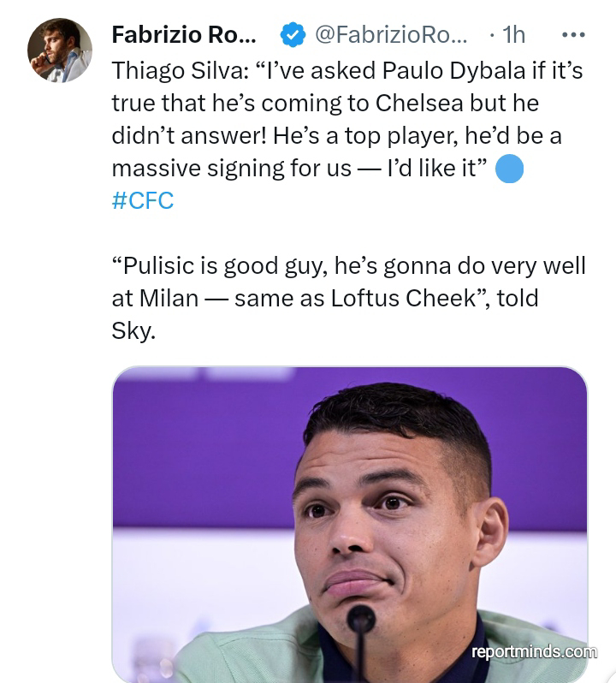Image resolution: width=616 pixels, height=683 pixels.
Task: Click the reportminds.com watermark
Action: [x=534, y=652]
